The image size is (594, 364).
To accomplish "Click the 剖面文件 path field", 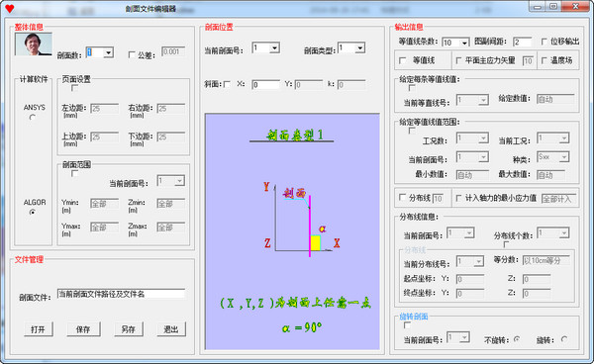I will pos(121,294).
